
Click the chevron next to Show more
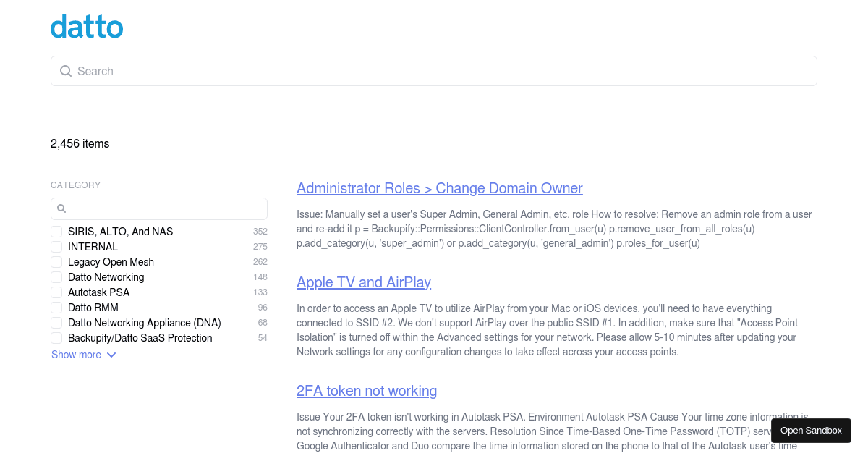pyautogui.click(x=111, y=355)
